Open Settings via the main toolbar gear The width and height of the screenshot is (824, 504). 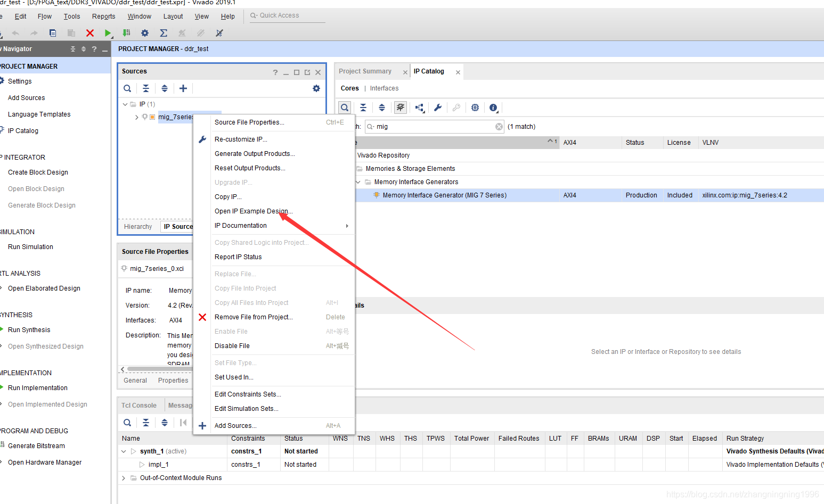pyautogui.click(x=145, y=33)
